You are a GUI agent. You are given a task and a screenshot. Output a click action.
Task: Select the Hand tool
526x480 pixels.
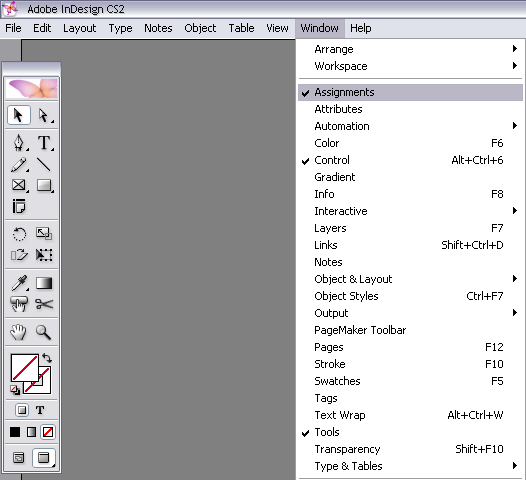coord(19,332)
